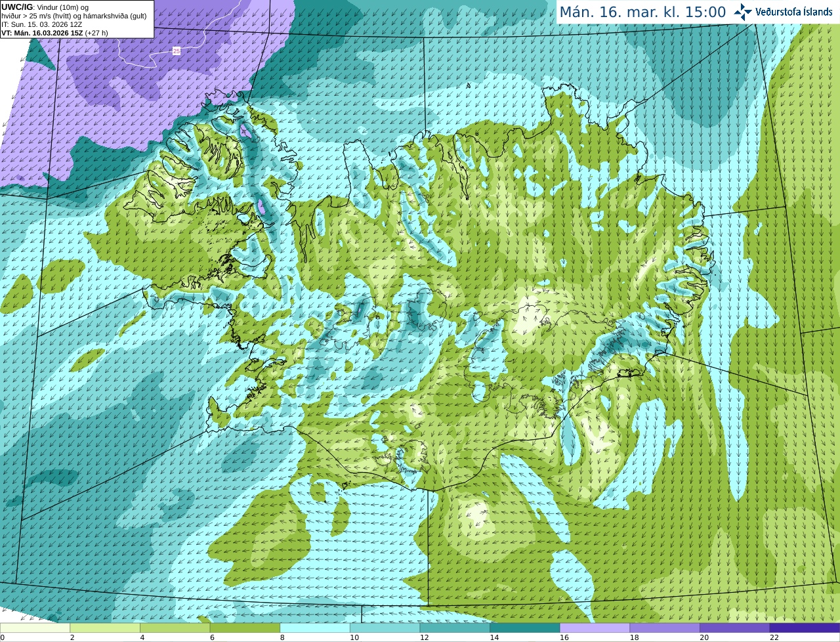Select the 4–6 m/s light green swatch

coord(175,628)
